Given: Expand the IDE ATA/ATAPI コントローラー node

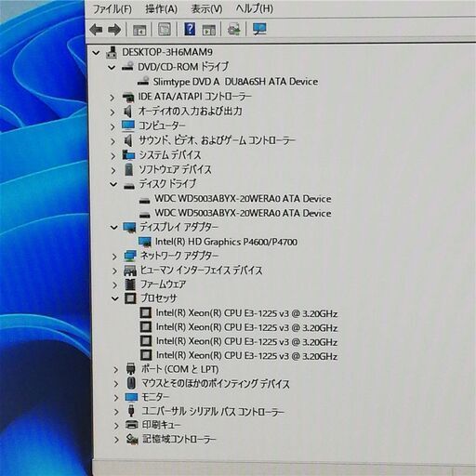Looking at the screenshot, I should click(112, 98).
